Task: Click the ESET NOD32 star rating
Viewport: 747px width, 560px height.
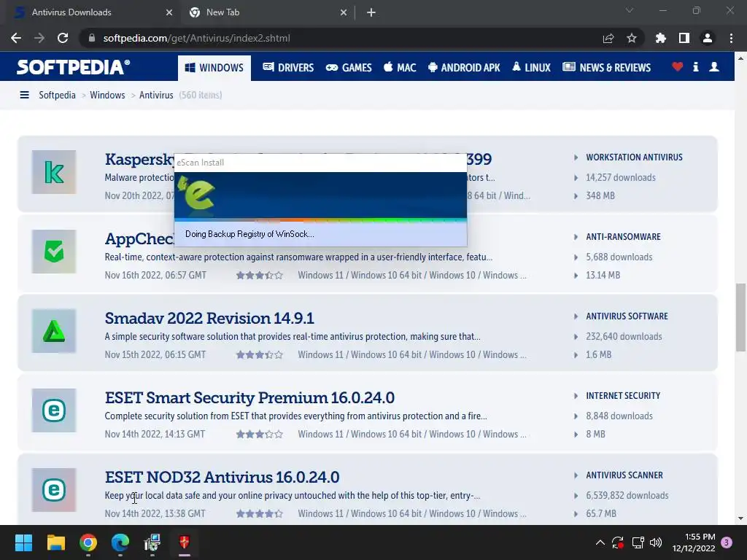Action: 260,514
